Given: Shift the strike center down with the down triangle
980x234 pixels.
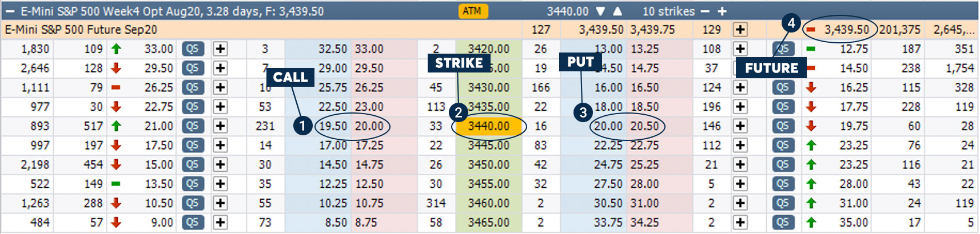Looking at the screenshot, I should 600,11.
